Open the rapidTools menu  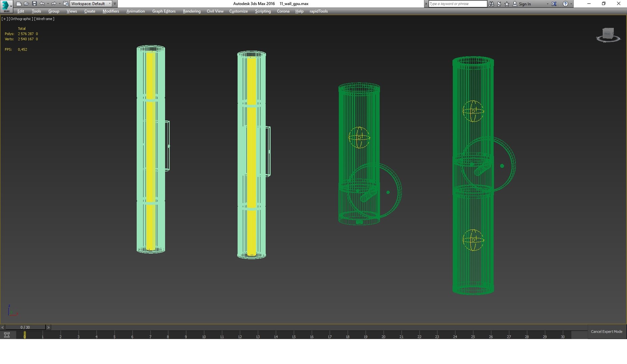coord(319,11)
